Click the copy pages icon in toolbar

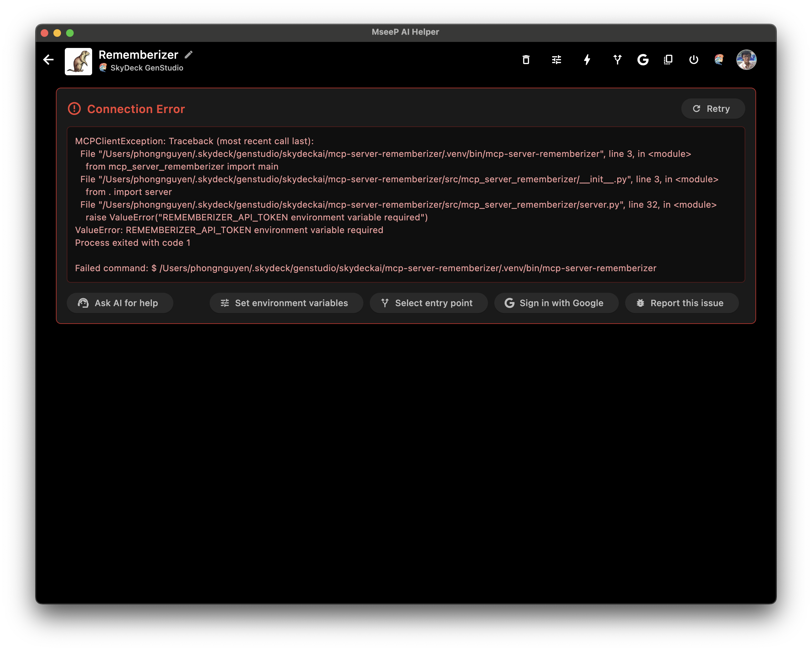(668, 59)
